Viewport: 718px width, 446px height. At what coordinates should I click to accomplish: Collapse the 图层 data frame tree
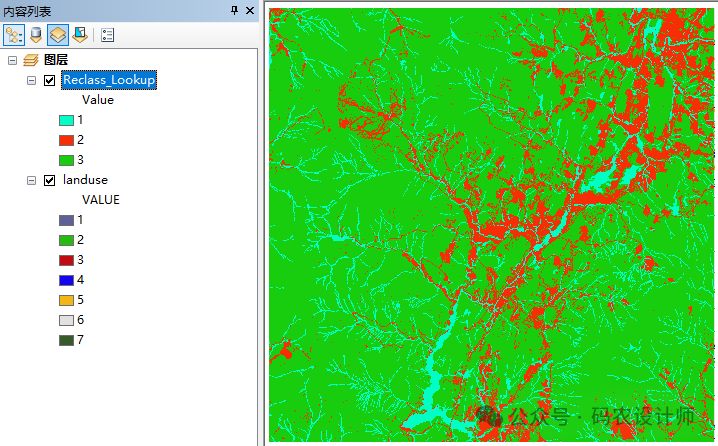click(12, 61)
